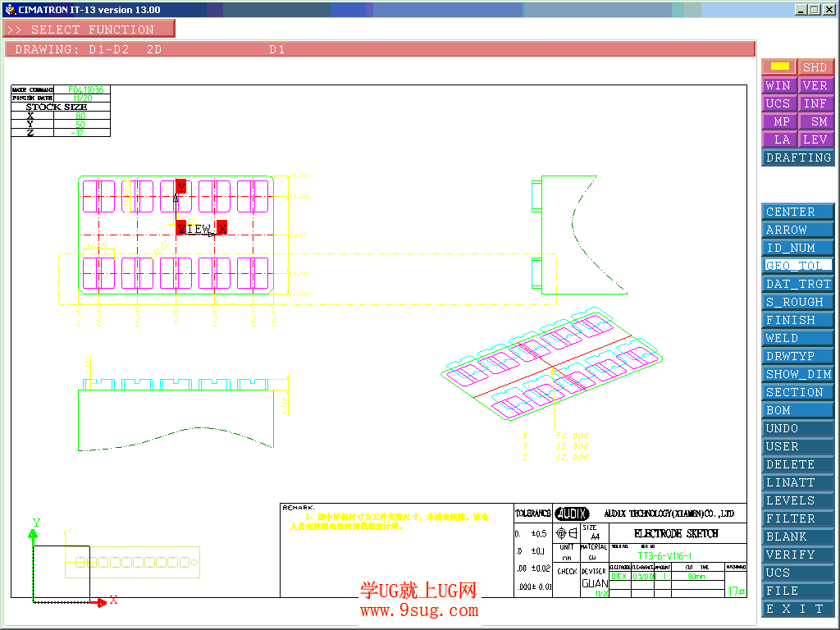Select the SM button
The image size is (840, 630).
coord(815,121)
